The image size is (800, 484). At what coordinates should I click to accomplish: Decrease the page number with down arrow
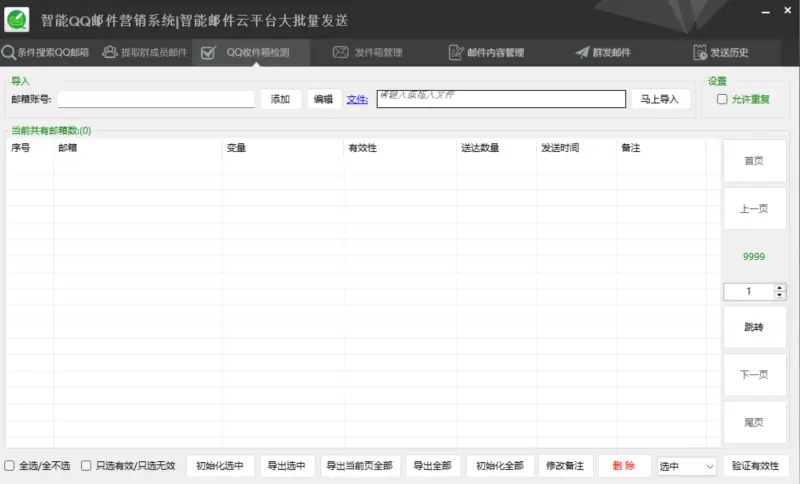[x=780, y=295]
